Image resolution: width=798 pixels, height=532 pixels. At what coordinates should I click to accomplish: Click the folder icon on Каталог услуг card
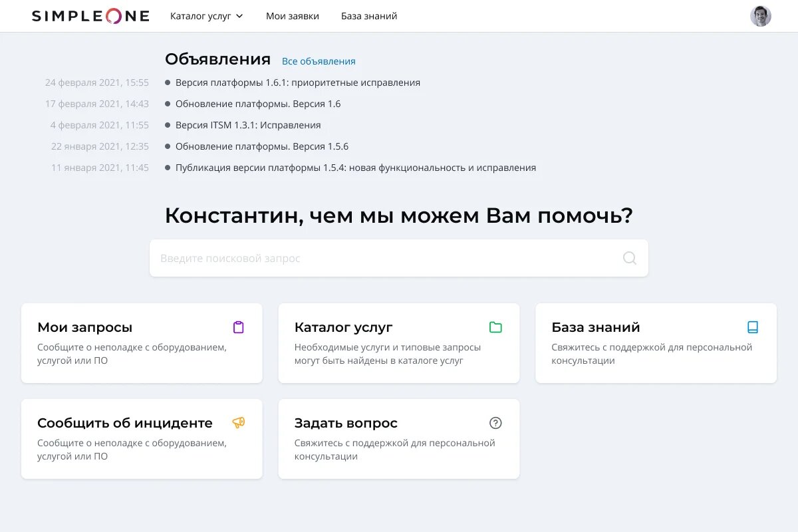[495, 327]
